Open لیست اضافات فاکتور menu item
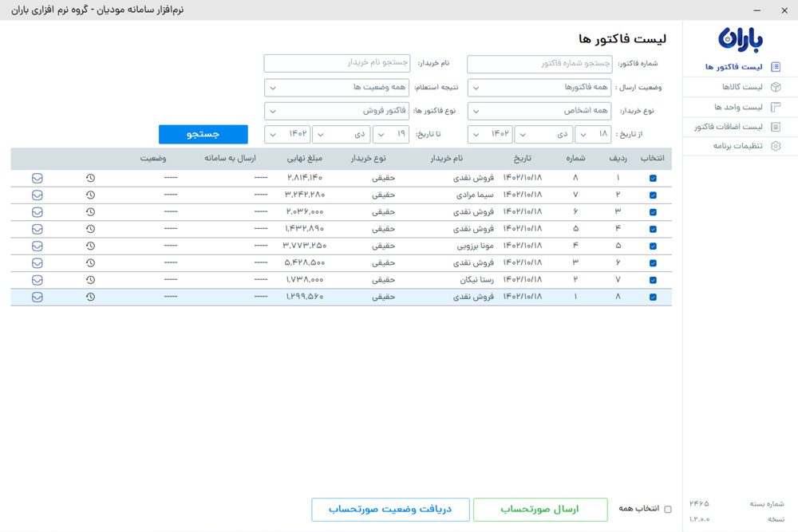Screen dimensions: 798x532 741,127
